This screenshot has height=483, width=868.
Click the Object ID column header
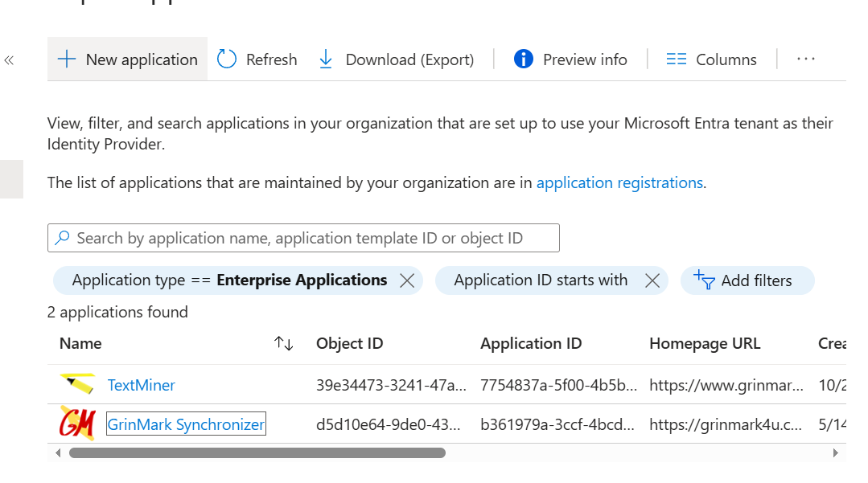pos(349,344)
